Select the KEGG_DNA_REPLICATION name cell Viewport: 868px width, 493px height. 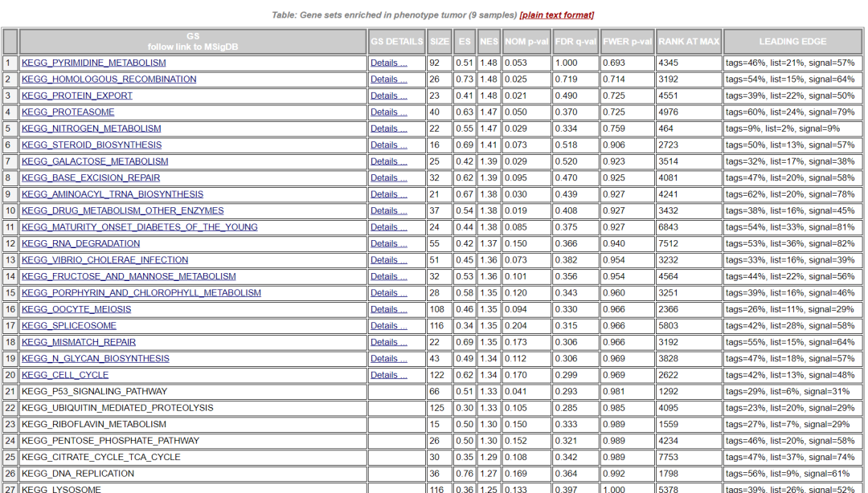(x=193, y=474)
